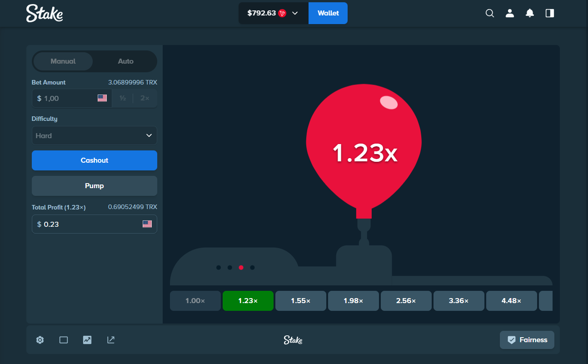Click the Total Profit field

click(x=95, y=224)
